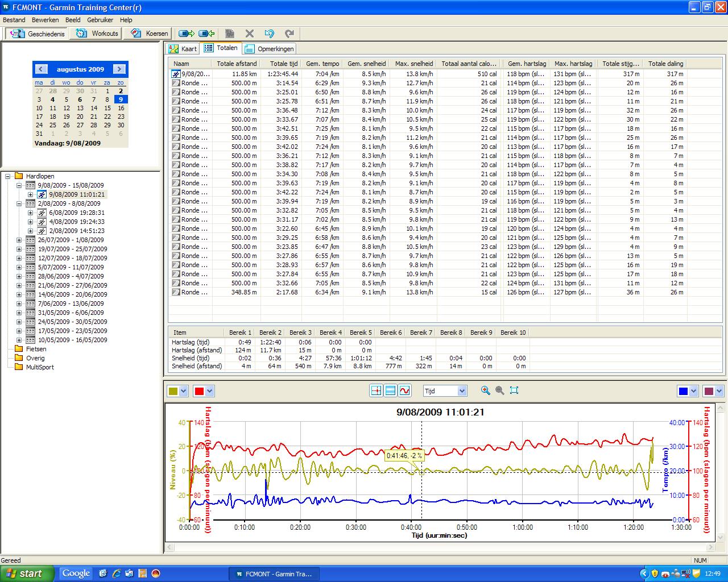Open the Gebruiker menu

[100, 20]
